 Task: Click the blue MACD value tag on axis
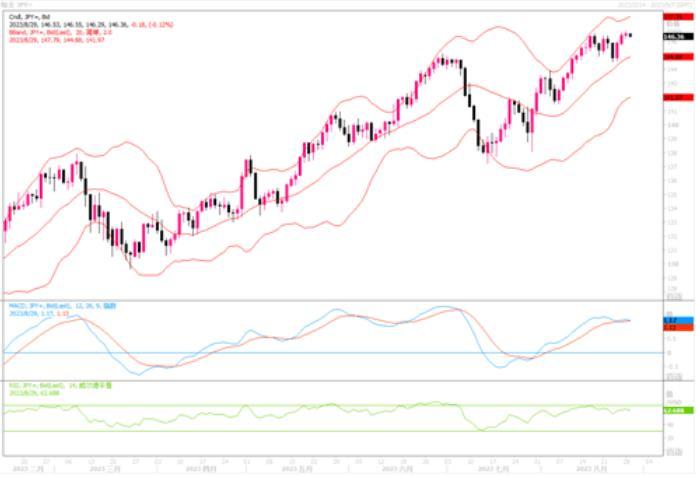coord(678,320)
